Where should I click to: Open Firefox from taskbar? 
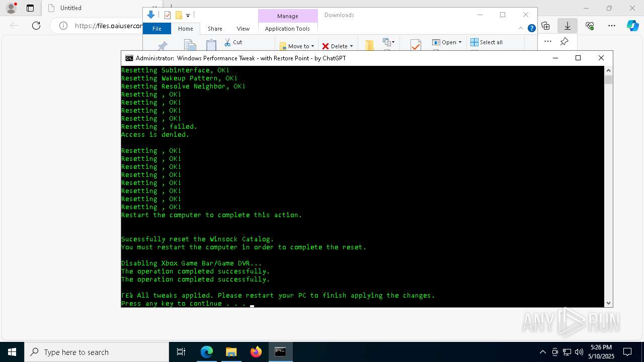point(256,352)
